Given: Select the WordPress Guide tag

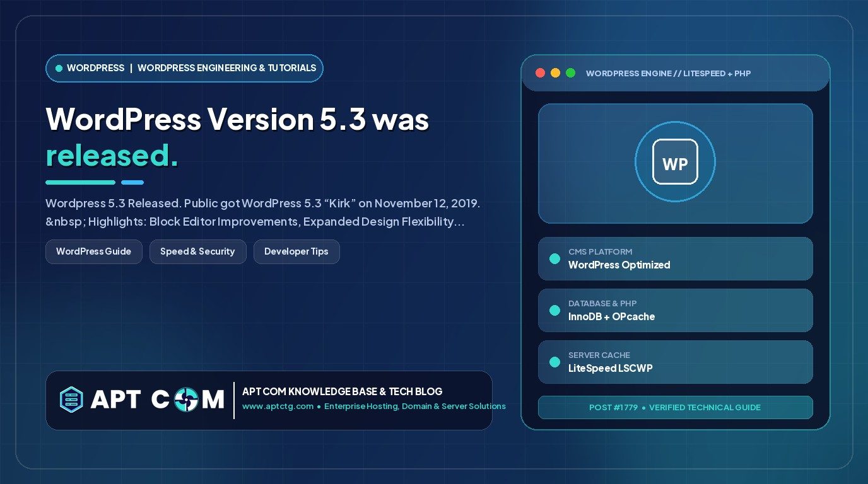Looking at the screenshot, I should pyautogui.click(x=94, y=251).
